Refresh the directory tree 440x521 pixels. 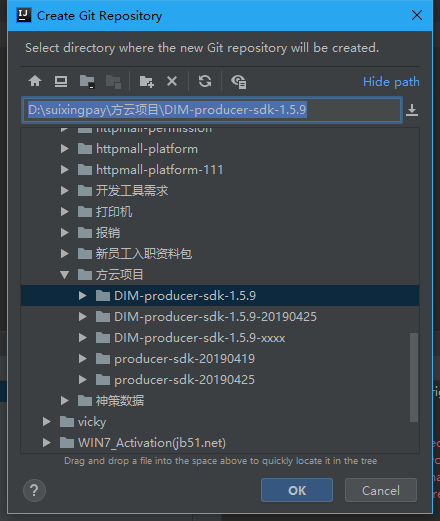coord(205,81)
